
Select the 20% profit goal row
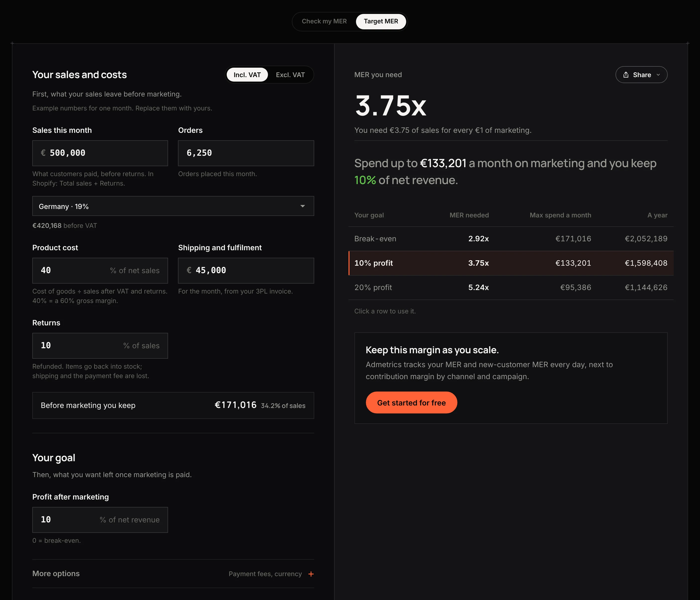tap(511, 287)
